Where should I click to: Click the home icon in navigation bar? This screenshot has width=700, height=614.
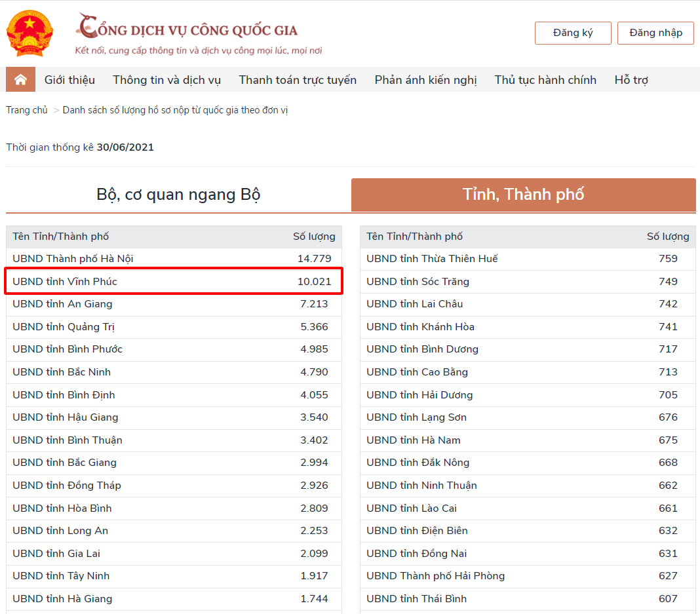pyautogui.click(x=20, y=80)
